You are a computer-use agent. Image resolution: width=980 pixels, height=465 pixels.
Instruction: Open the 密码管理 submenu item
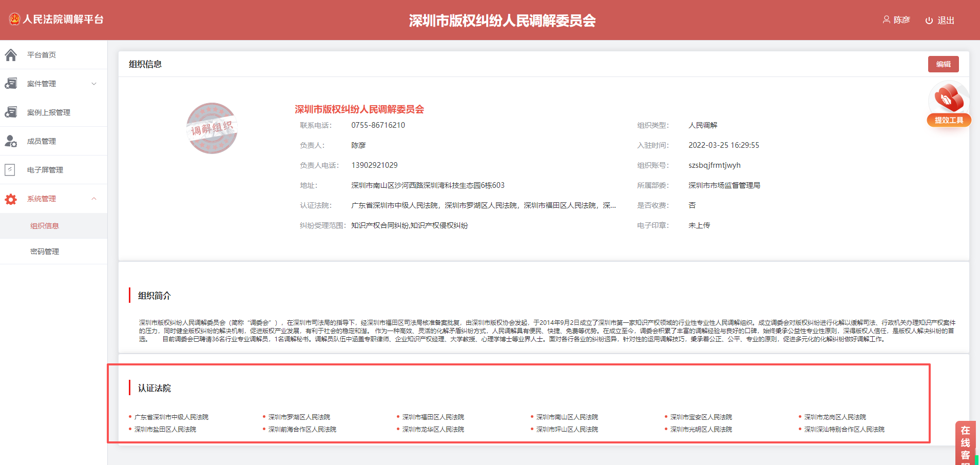tap(45, 251)
